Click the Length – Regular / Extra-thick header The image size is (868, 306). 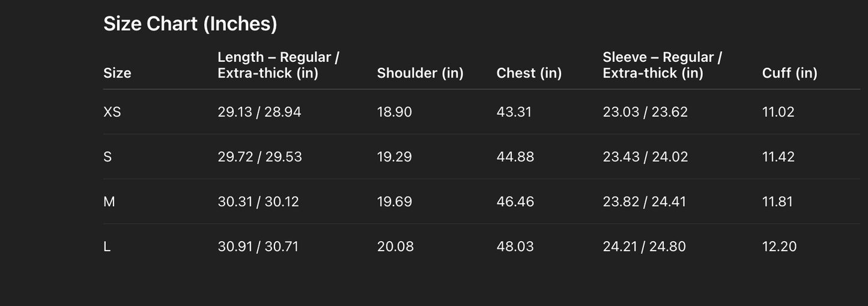click(x=278, y=65)
